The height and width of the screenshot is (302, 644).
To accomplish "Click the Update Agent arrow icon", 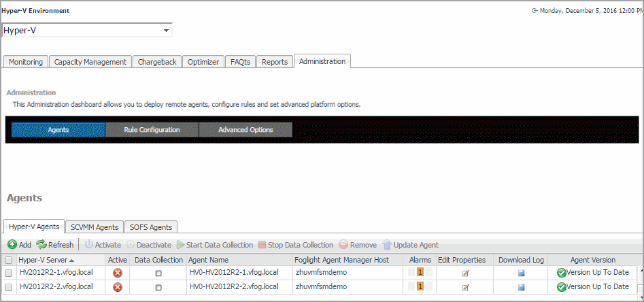I will 387,245.
